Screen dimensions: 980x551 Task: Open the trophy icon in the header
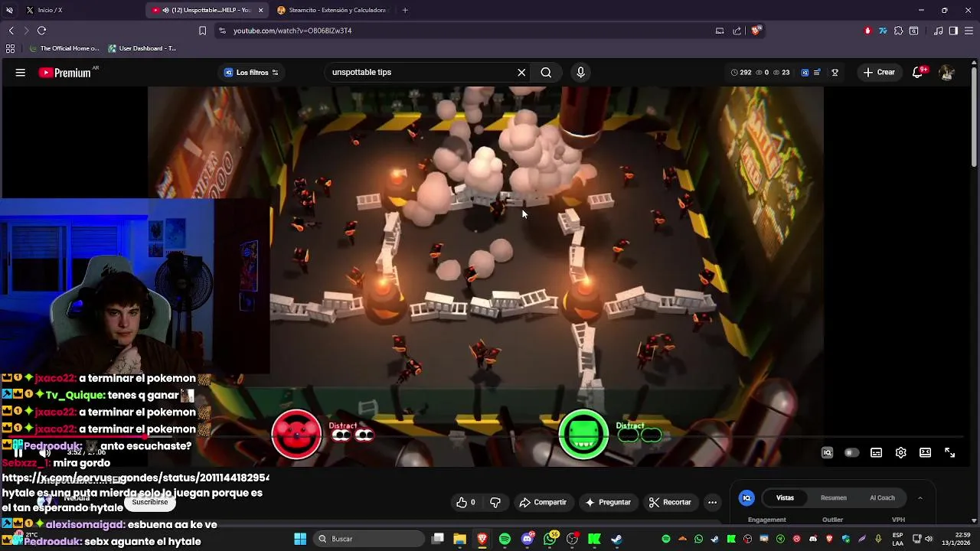tap(835, 73)
